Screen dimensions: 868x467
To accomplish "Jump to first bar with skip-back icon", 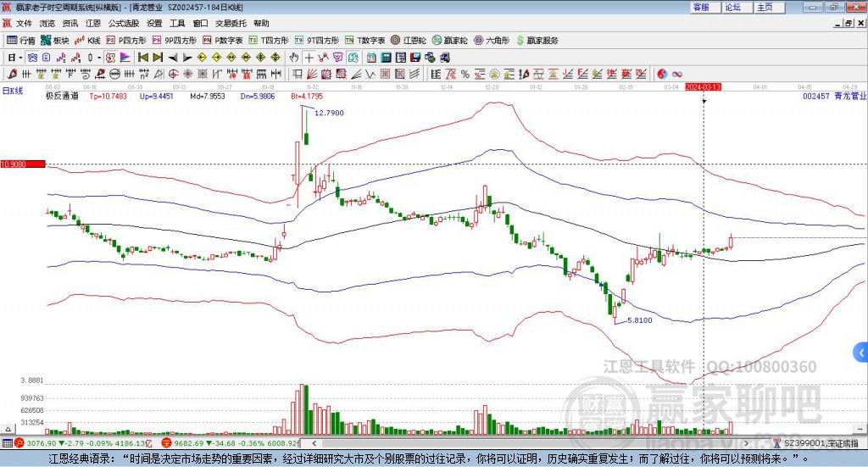I will pyautogui.click(x=142, y=58).
